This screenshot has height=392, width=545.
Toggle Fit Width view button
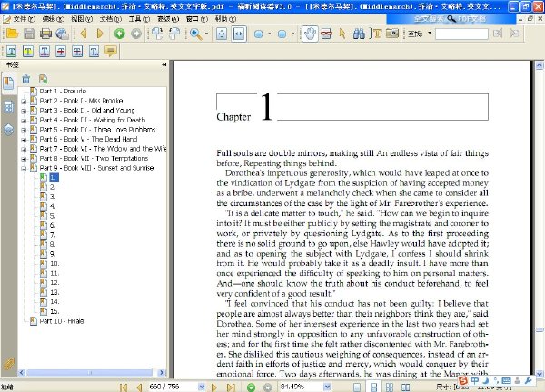tap(239, 34)
